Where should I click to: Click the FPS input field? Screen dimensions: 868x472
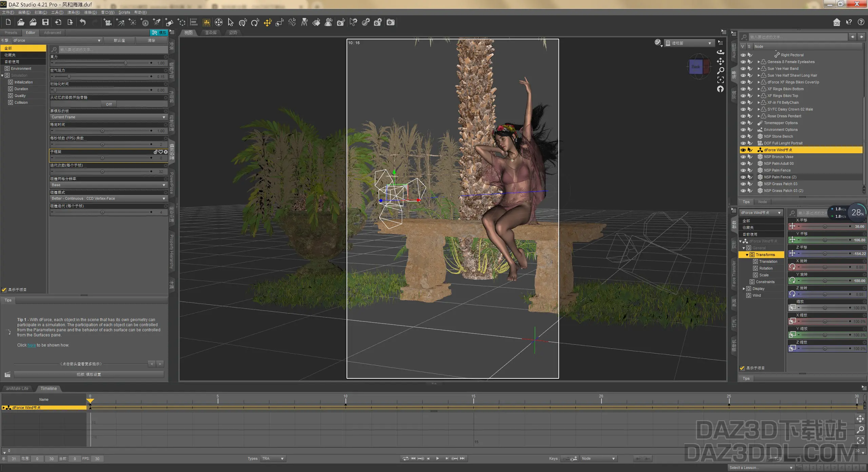point(98,459)
